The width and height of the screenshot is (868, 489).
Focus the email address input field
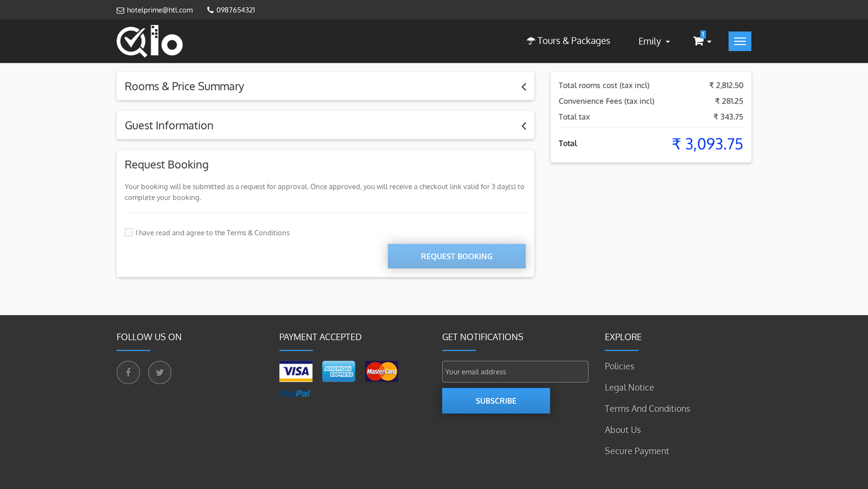tap(515, 372)
